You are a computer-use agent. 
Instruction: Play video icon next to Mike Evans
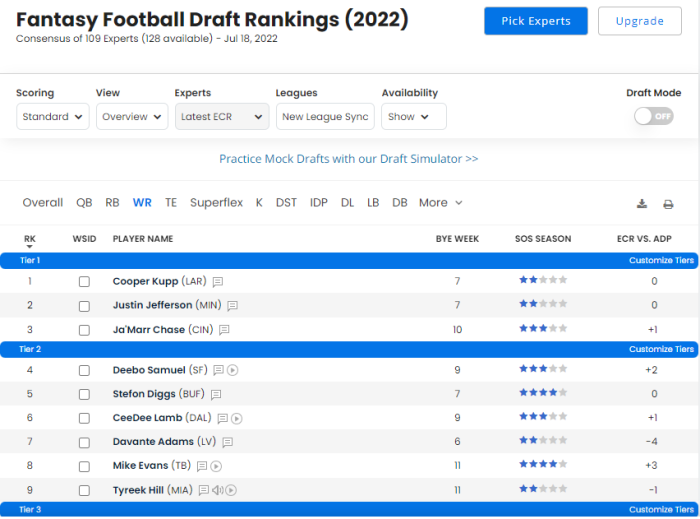point(216,466)
